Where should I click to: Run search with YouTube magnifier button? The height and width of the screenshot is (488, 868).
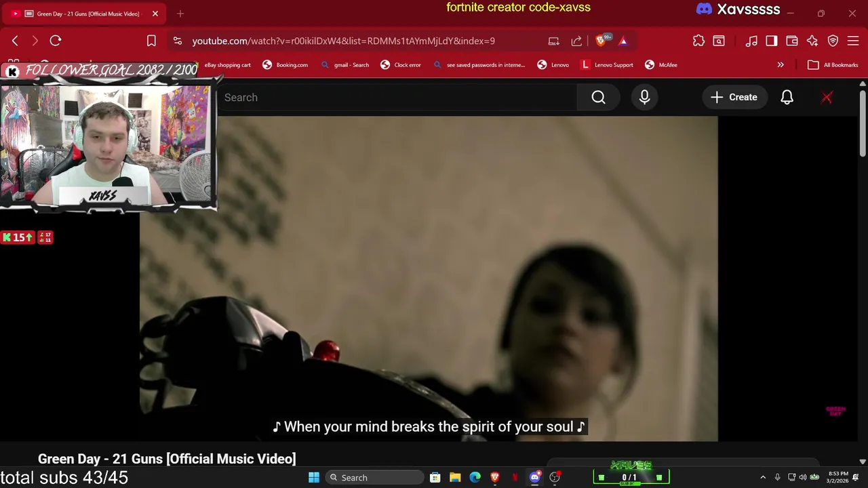tap(598, 98)
